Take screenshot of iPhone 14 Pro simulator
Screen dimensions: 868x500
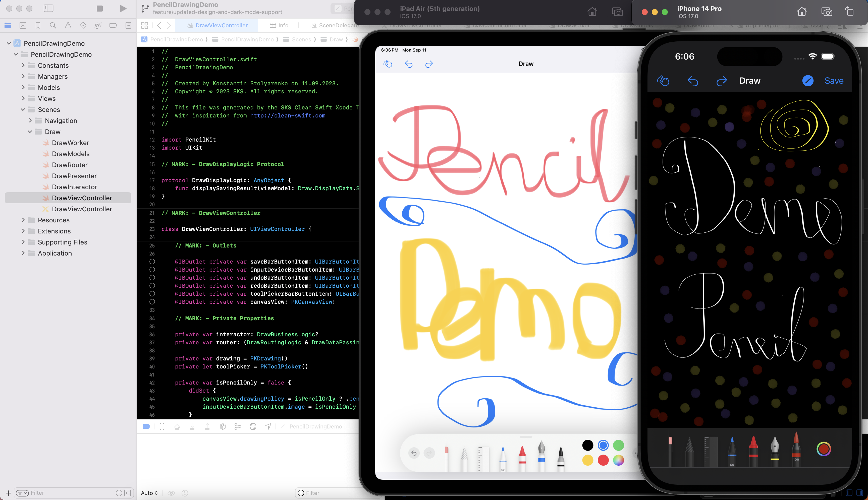pos(826,12)
